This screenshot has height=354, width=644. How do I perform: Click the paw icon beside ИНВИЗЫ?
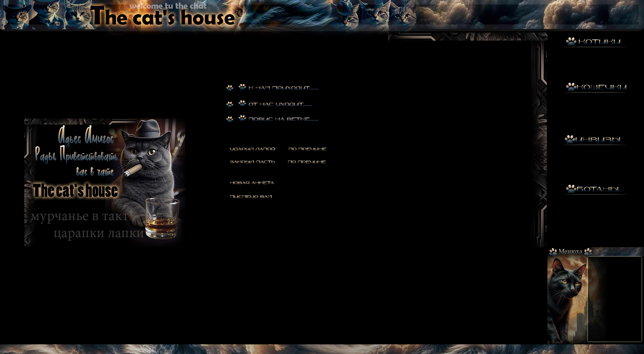coord(570,139)
